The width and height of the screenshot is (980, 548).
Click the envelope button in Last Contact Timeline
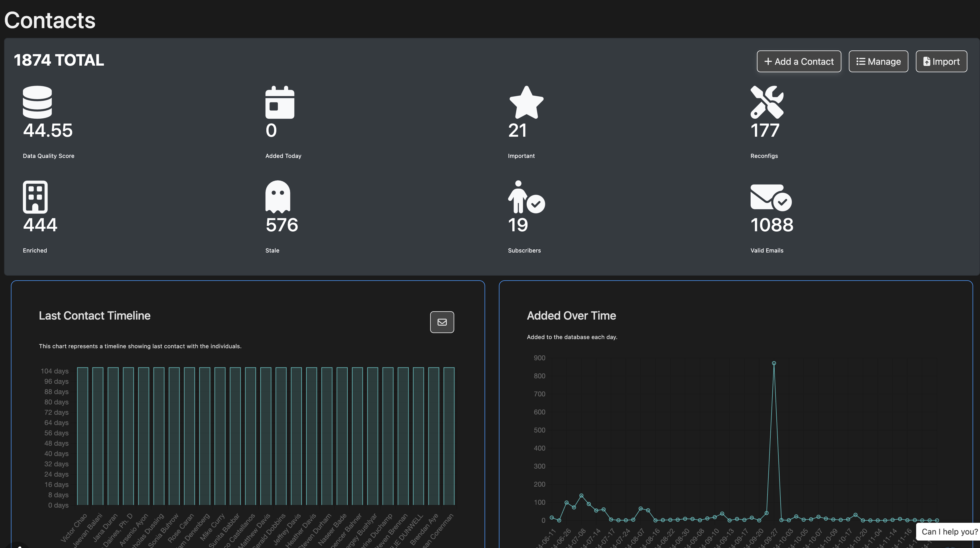(x=442, y=322)
